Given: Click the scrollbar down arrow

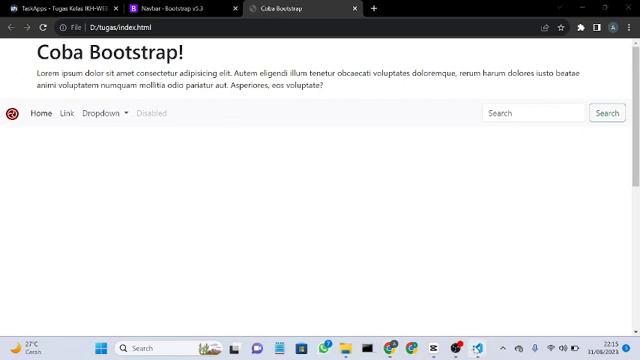Looking at the screenshot, I should pyautogui.click(x=636, y=332).
